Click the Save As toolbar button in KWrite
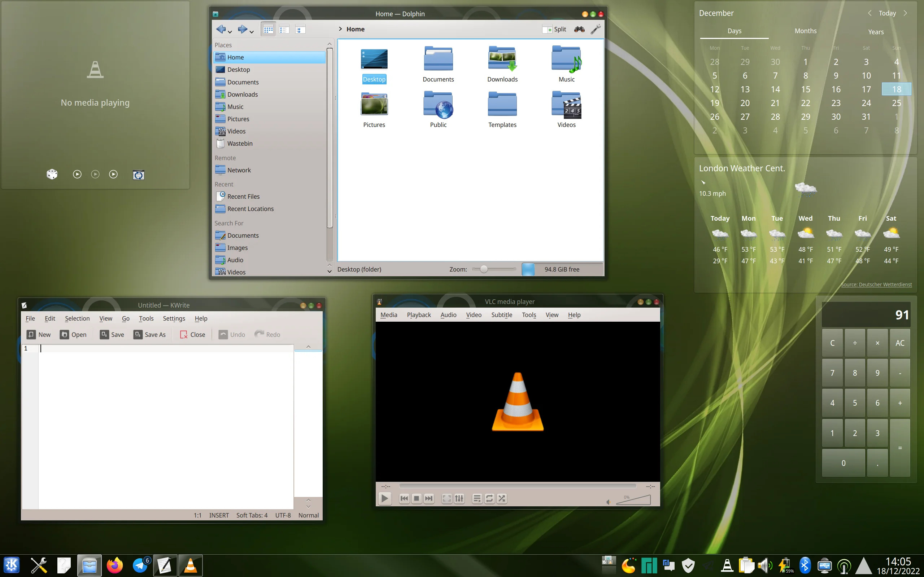 tap(150, 334)
